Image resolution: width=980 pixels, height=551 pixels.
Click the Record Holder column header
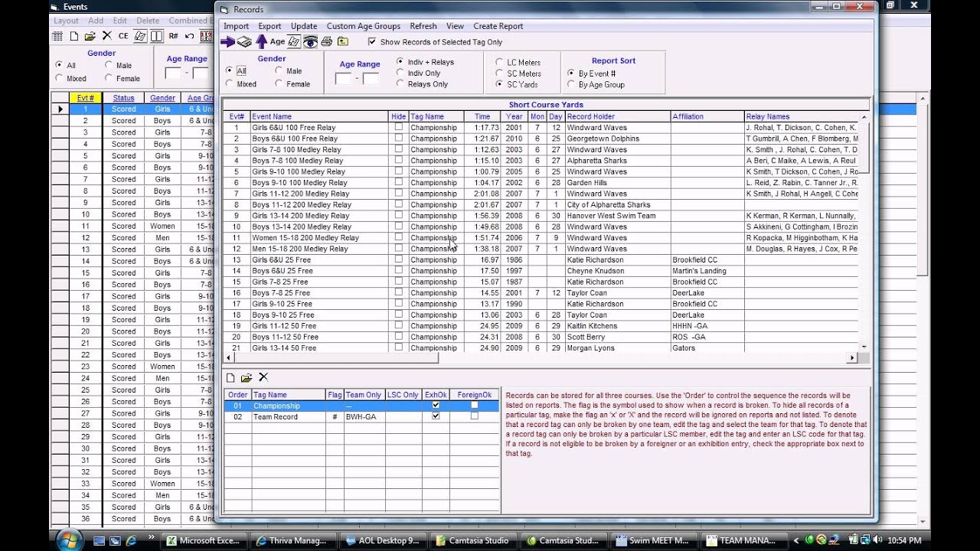(617, 116)
